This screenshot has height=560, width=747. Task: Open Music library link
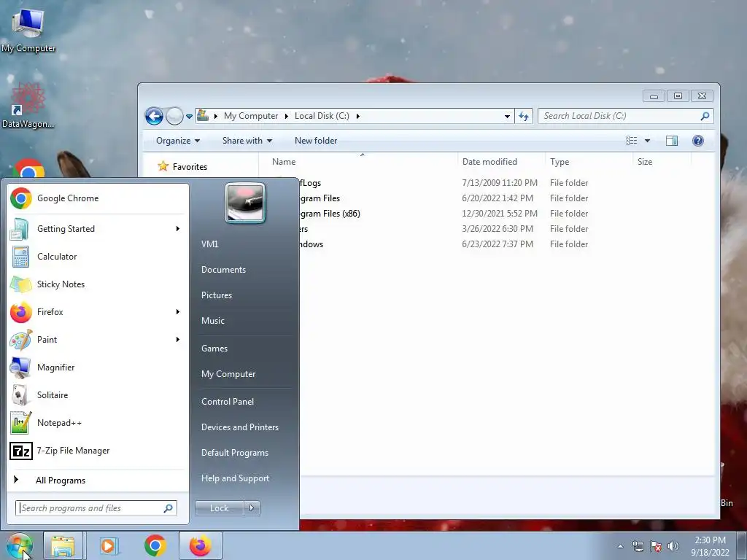[212, 321]
